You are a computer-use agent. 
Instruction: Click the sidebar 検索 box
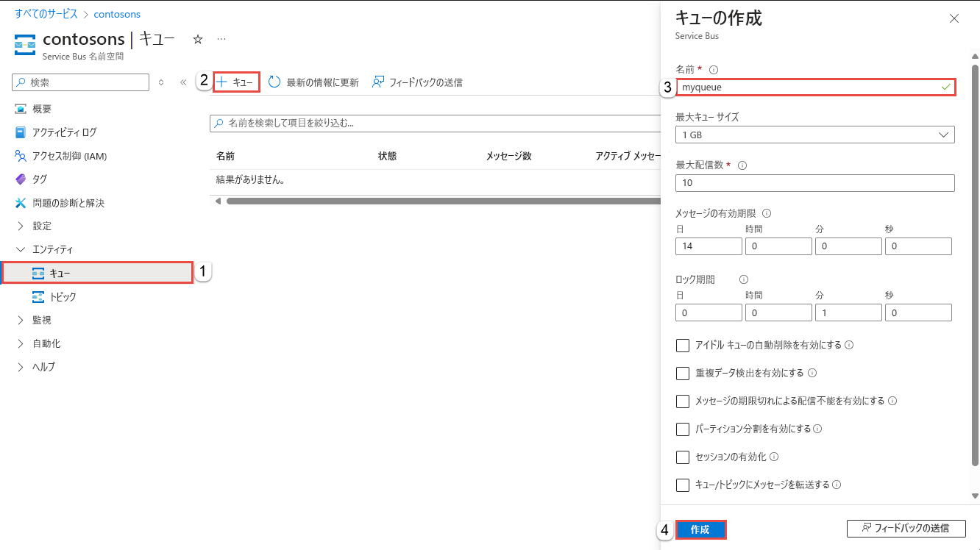[x=81, y=82]
